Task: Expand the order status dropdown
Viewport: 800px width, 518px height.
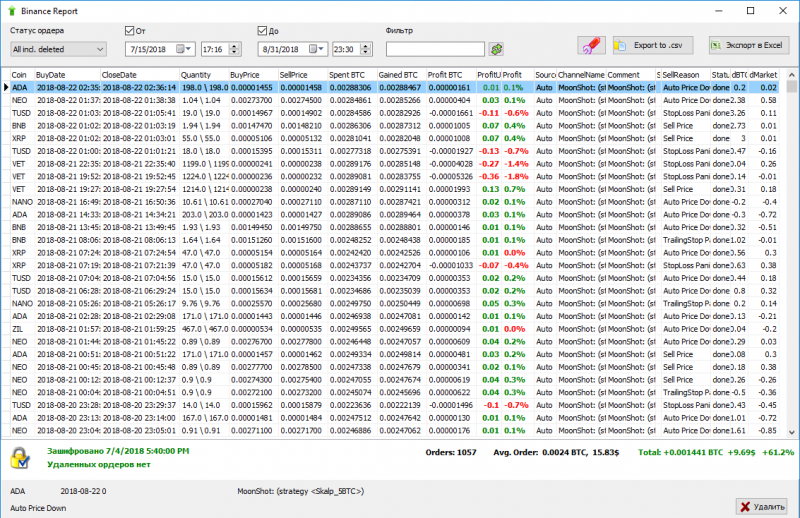Action: click(x=100, y=49)
